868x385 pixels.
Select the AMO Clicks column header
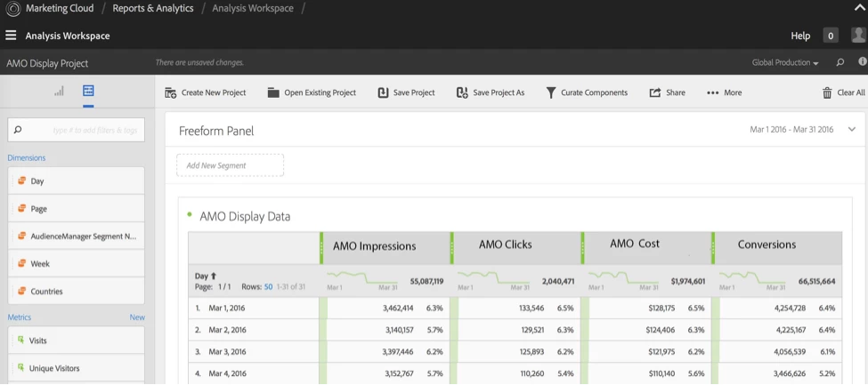[x=516, y=246]
